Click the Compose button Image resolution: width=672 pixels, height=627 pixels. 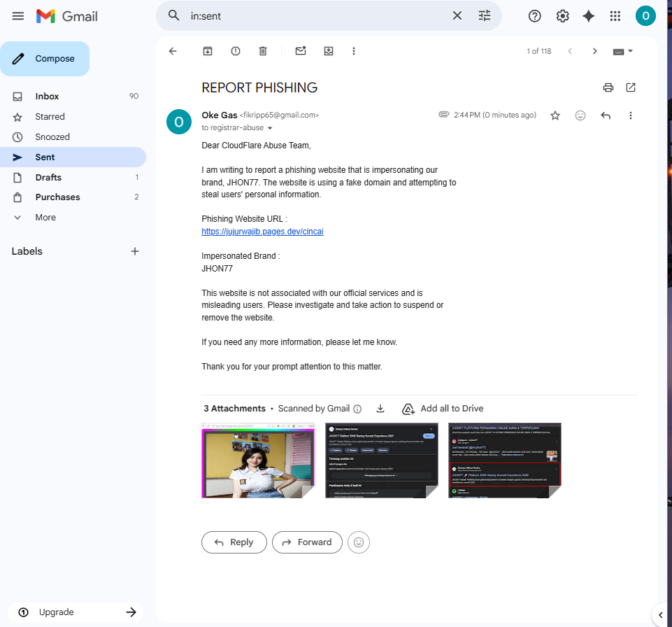pos(45,59)
